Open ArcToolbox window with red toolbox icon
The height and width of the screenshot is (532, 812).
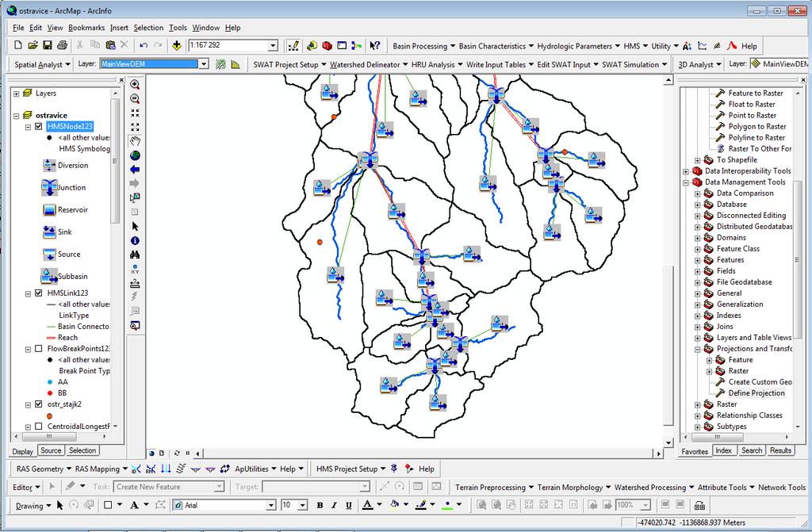point(327,45)
